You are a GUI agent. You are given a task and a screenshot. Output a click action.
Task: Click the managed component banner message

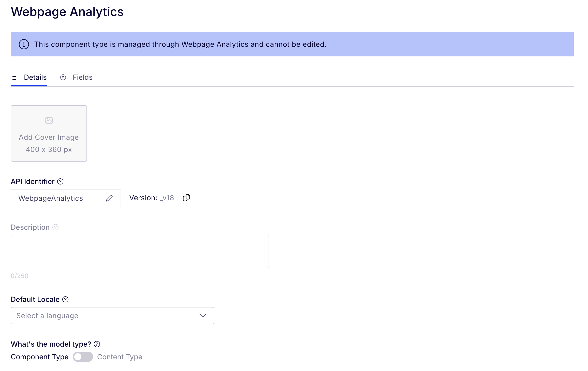click(x=180, y=44)
